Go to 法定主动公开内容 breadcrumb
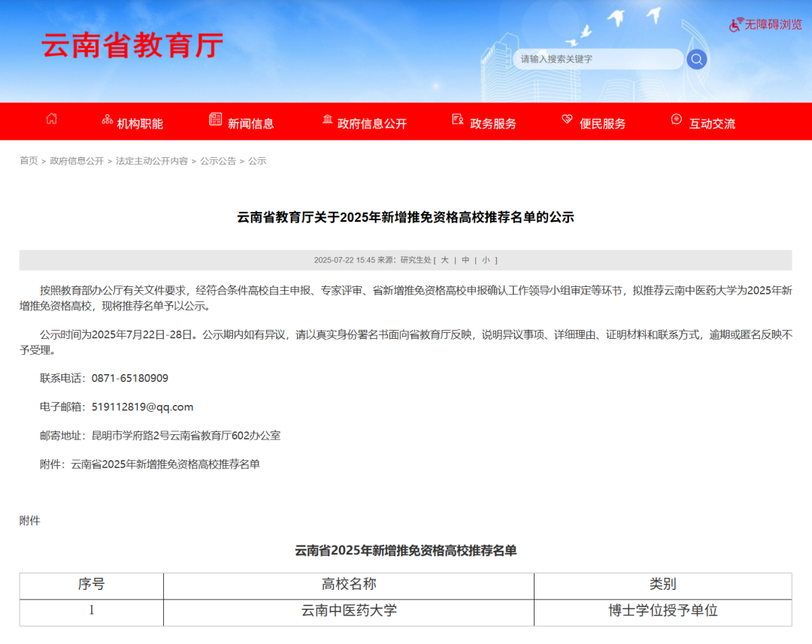Viewport: 812px width, 644px height. pyautogui.click(x=152, y=161)
